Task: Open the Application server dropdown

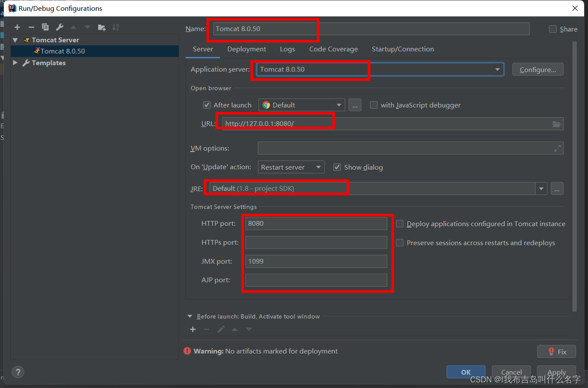Action: (497, 69)
